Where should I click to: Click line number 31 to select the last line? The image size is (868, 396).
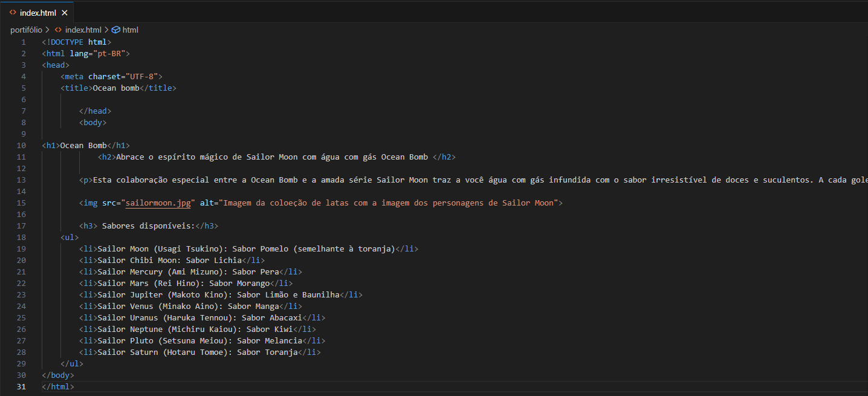coord(21,386)
